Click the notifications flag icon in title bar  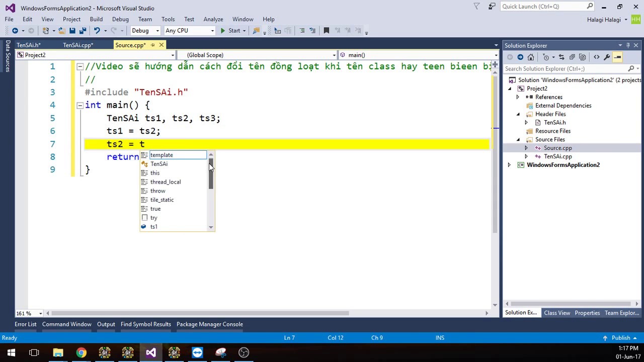[x=476, y=7]
